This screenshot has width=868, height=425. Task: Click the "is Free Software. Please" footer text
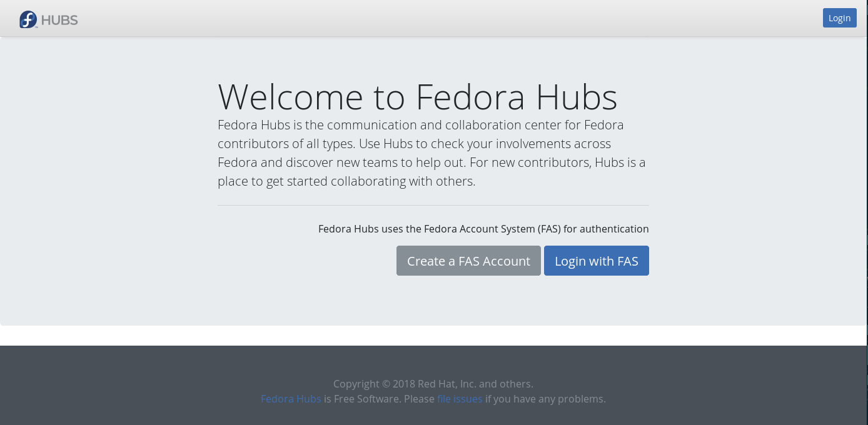[379, 399]
